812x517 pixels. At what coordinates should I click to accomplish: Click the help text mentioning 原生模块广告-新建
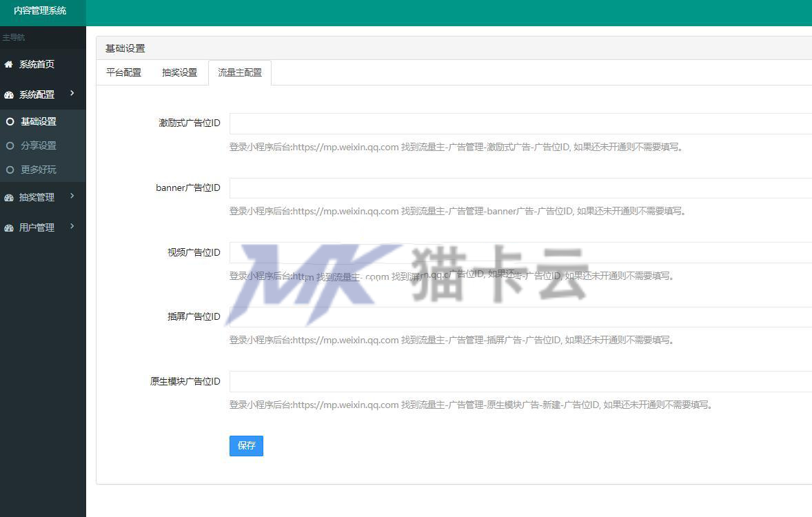click(471, 405)
